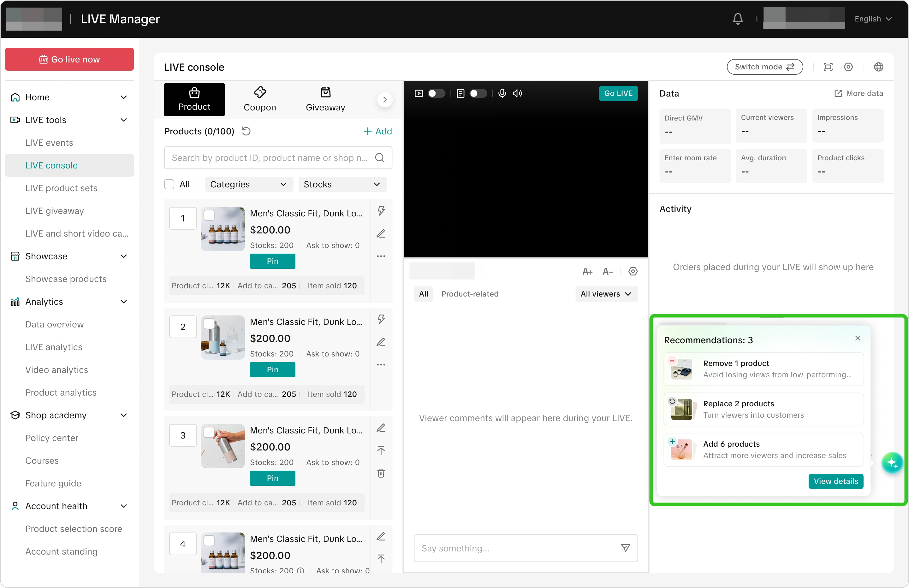Close the Recommendations panel

coord(858,338)
